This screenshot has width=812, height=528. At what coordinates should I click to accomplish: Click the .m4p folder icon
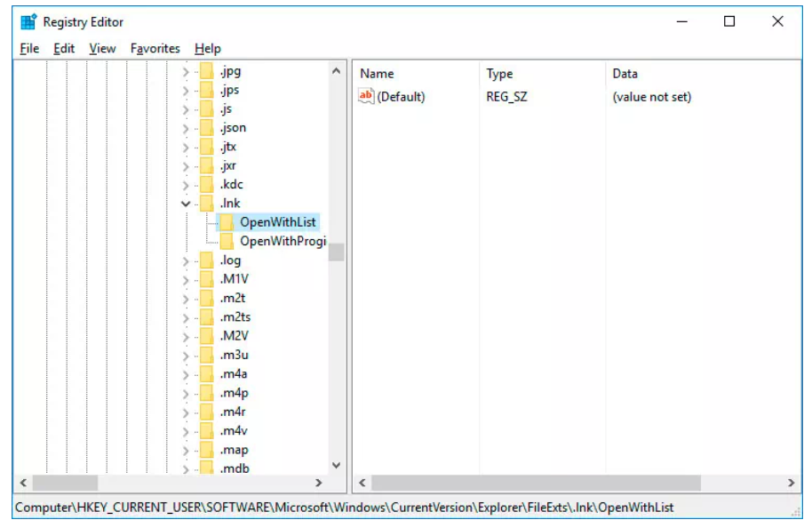[207, 393]
